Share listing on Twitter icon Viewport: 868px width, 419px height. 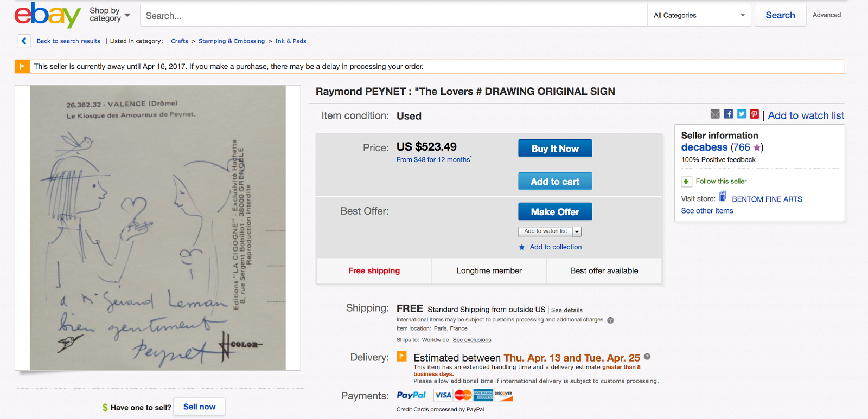(742, 114)
